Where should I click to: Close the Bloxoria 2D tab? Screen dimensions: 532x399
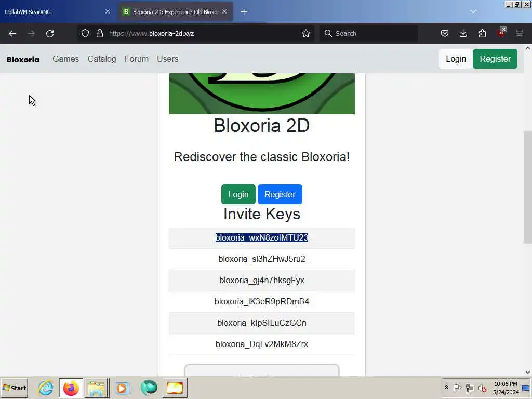pyautogui.click(x=224, y=11)
